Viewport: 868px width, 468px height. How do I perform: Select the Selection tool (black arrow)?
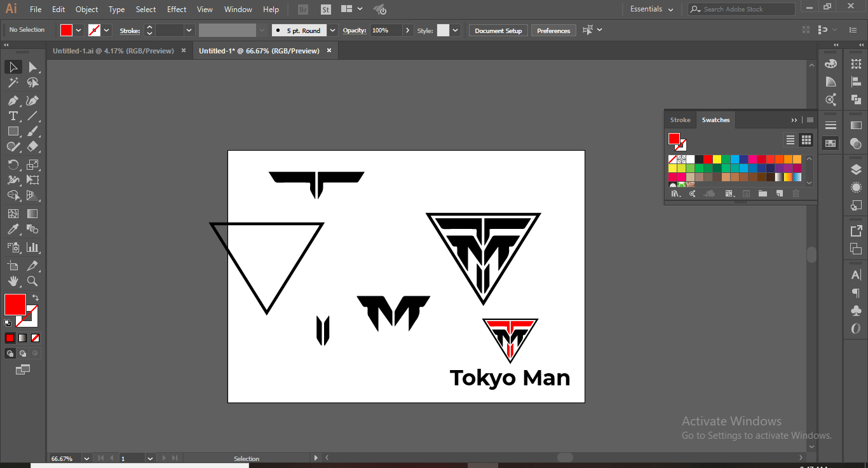click(x=13, y=67)
